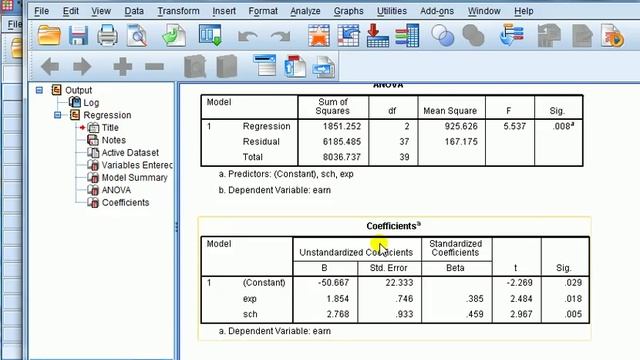Click the F value 5.537 cell

514,126
